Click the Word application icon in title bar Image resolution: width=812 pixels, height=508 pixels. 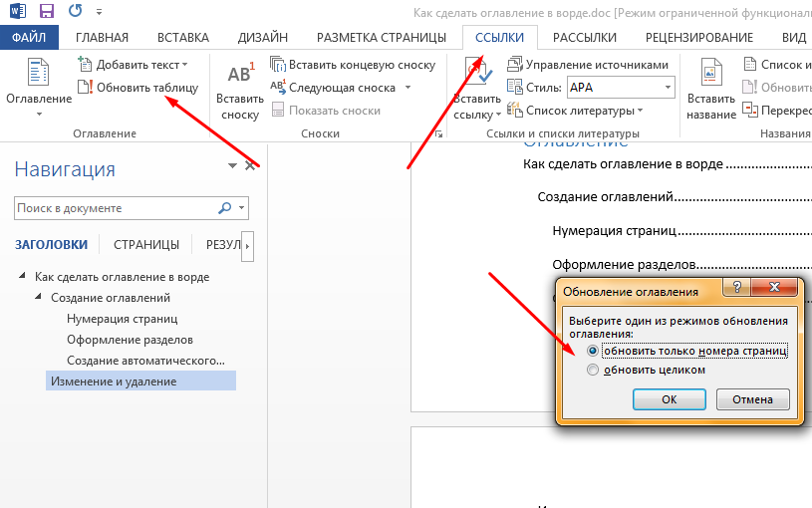pos(17,11)
